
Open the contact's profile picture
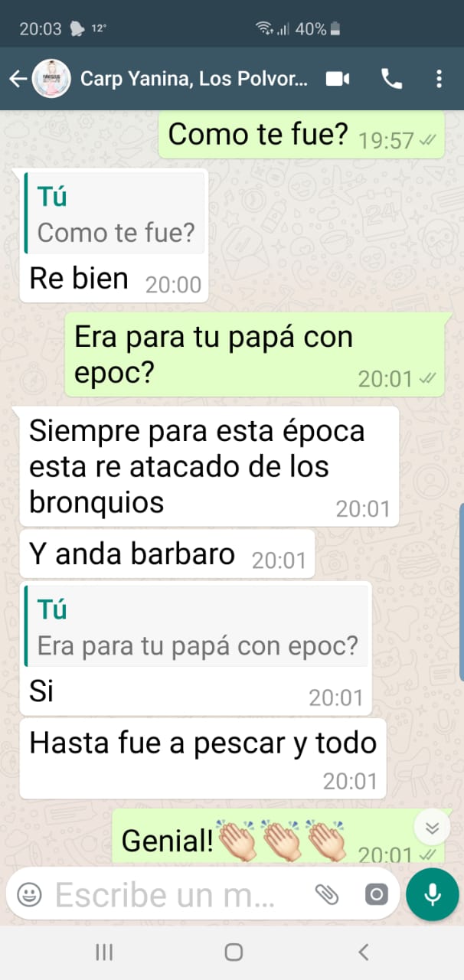pyautogui.click(x=51, y=78)
